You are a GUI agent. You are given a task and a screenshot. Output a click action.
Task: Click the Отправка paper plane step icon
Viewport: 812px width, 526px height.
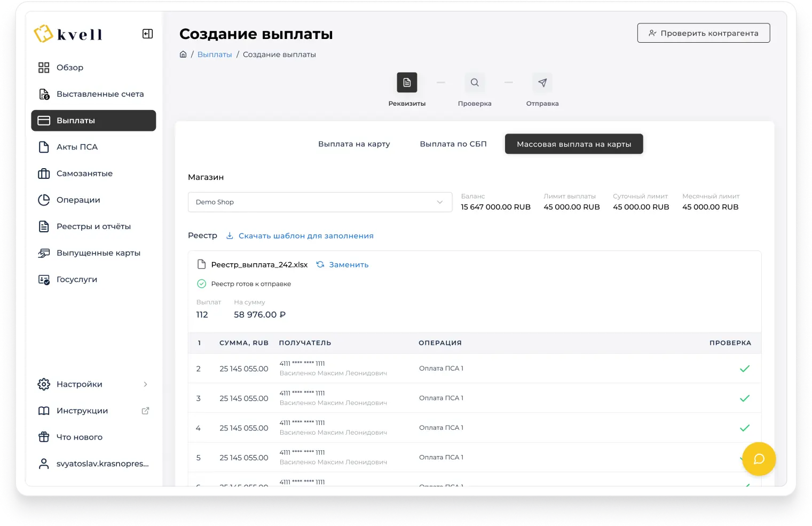(x=542, y=83)
